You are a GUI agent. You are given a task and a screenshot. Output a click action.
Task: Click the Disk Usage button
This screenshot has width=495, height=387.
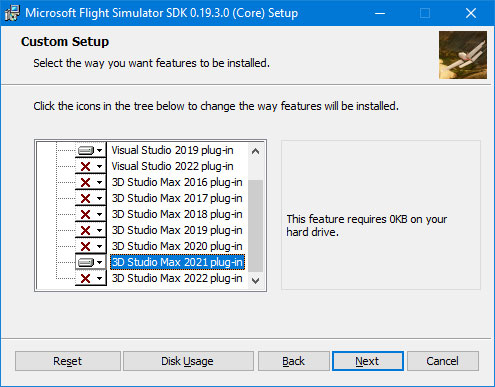point(188,361)
